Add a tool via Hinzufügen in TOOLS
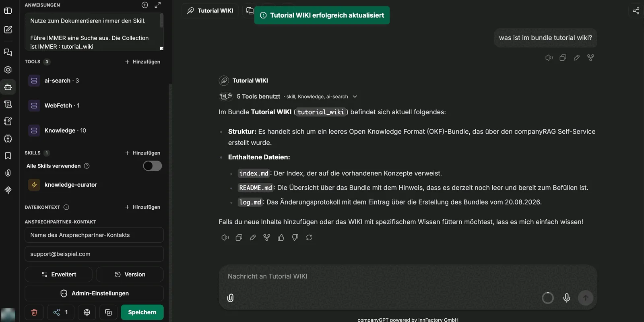The height and width of the screenshot is (322, 644). click(142, 62)
